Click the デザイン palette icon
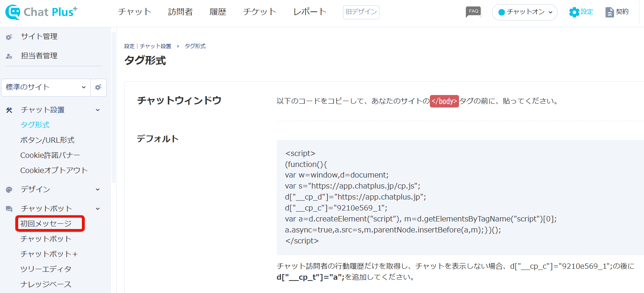644x293 pixels. 9,190
